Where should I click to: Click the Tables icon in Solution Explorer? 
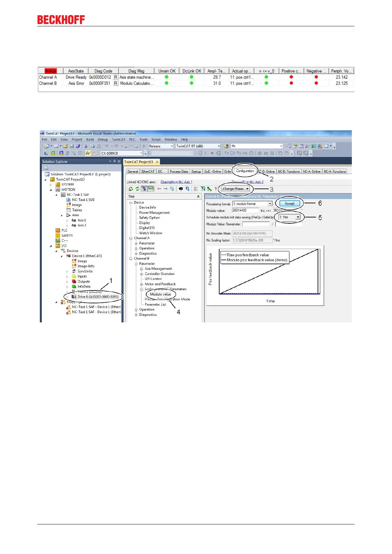69,210
